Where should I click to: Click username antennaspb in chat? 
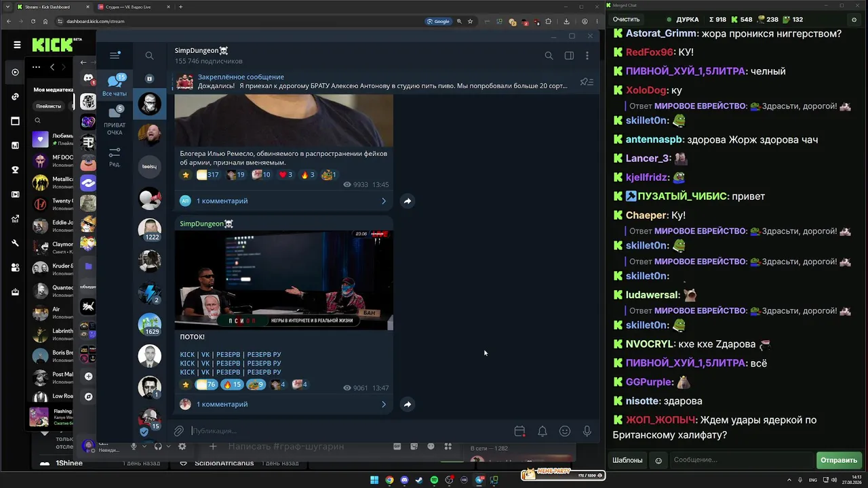[x=654, y=140]
